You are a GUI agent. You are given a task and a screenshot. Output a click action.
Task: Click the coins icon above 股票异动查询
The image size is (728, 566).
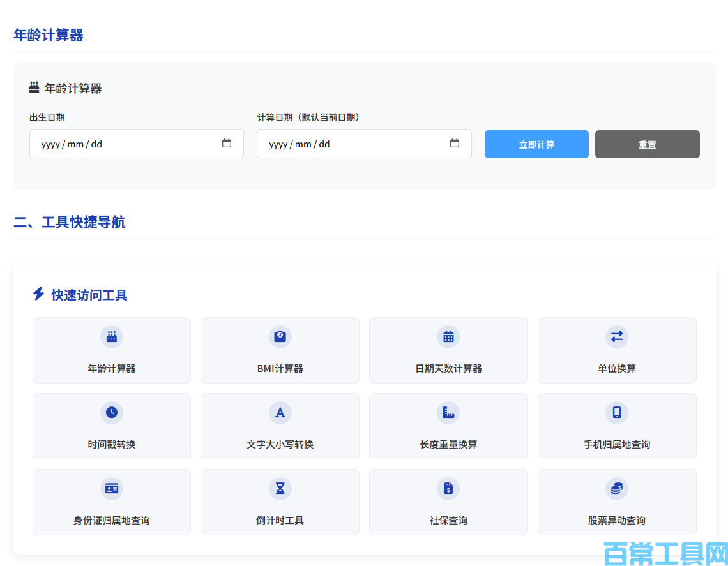click(x=617, y=489)
